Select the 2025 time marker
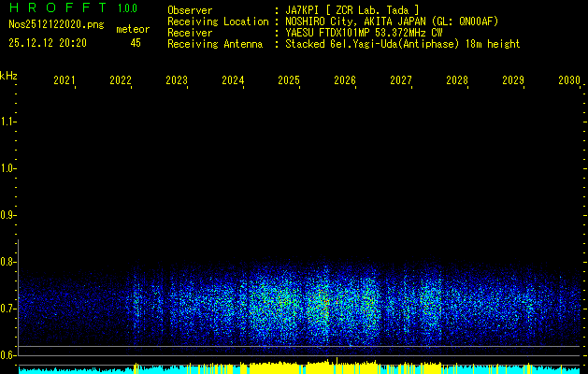 [289, 81]
